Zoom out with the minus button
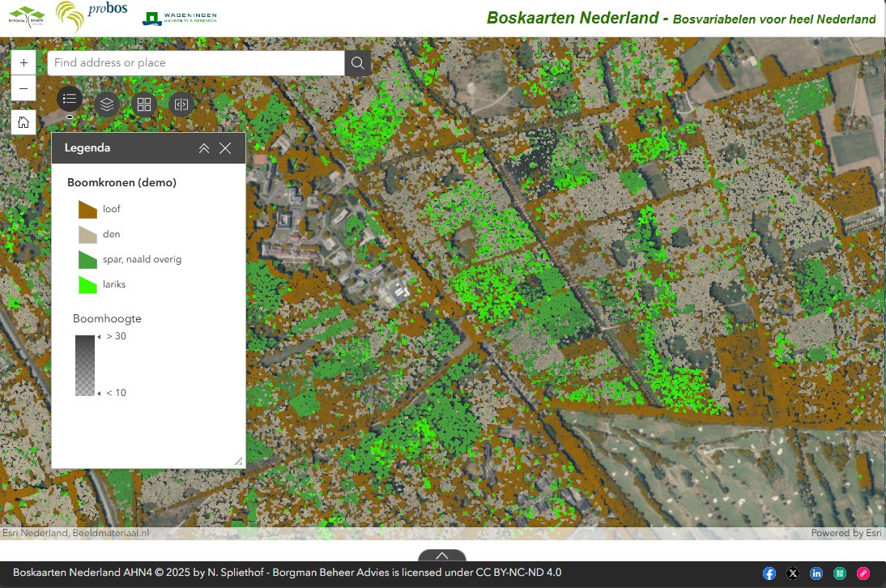 [23, 88]
